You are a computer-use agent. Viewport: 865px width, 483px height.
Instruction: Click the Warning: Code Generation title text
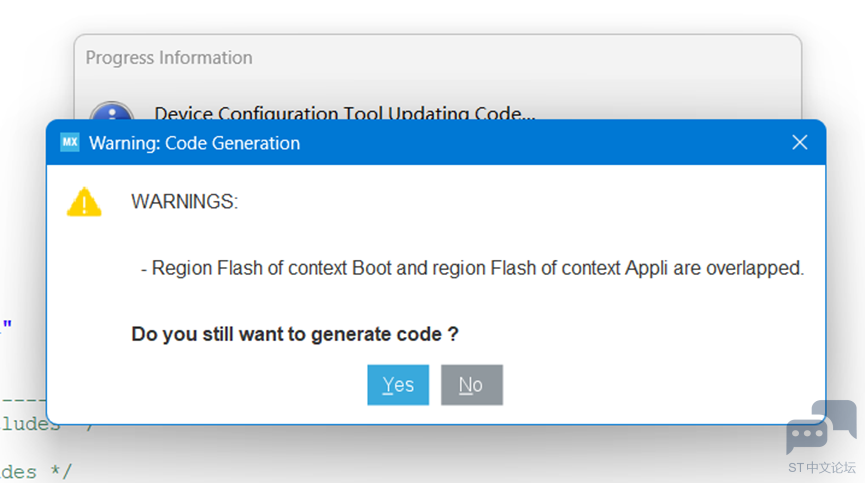pyautogui.click(x=194, y=143)
